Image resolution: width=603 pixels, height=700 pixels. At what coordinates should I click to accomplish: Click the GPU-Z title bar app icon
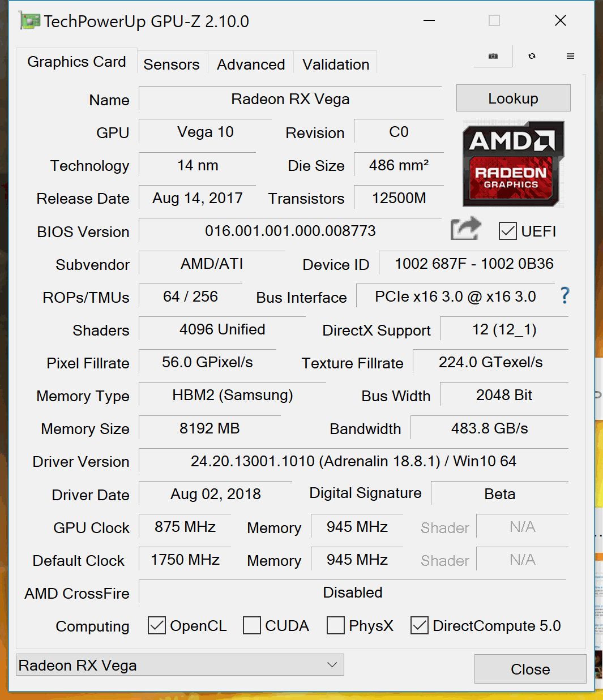[29, 21]
